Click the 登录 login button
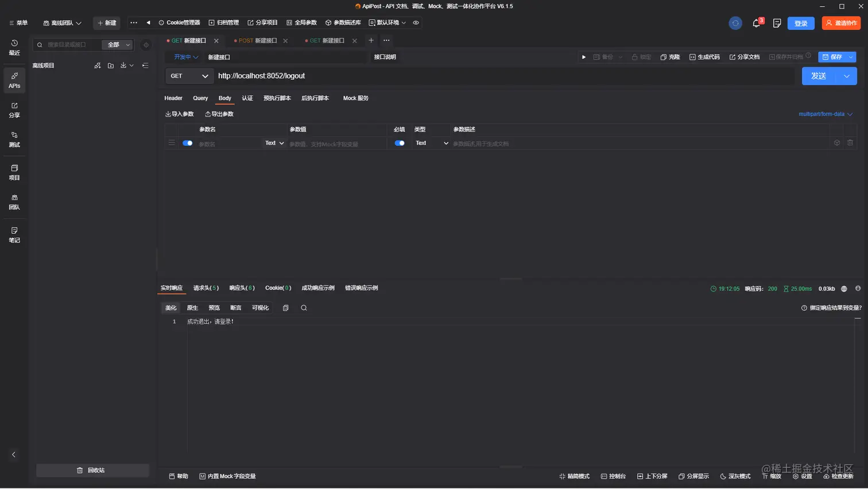The width and height of the screenshot is (868, 489). (x=800, y=22)
